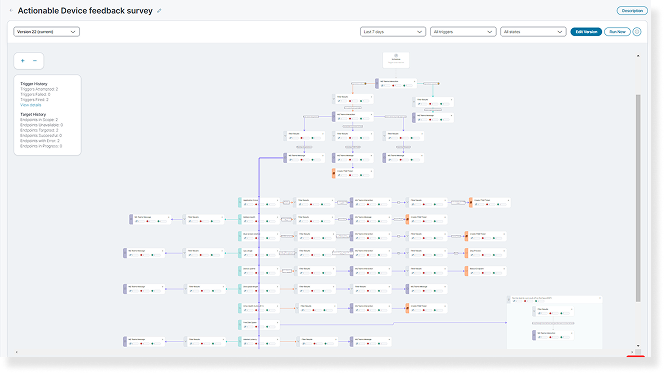Click the Triggers Attempted: 2 line

pyautogui.click(x=39, y=89)
